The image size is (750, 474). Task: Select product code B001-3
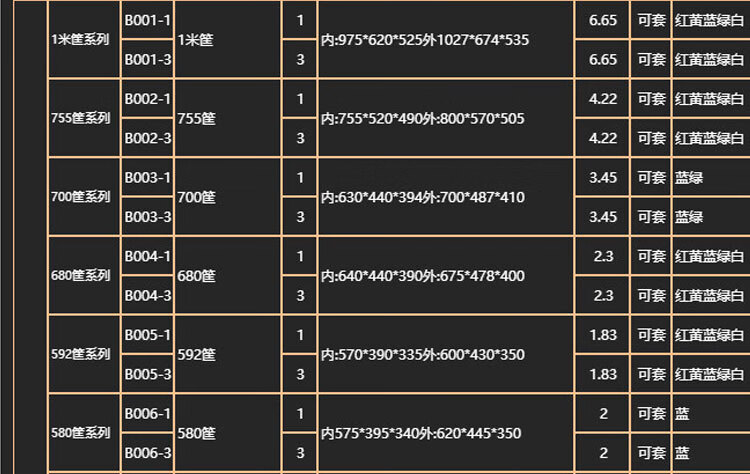point(147,59)
